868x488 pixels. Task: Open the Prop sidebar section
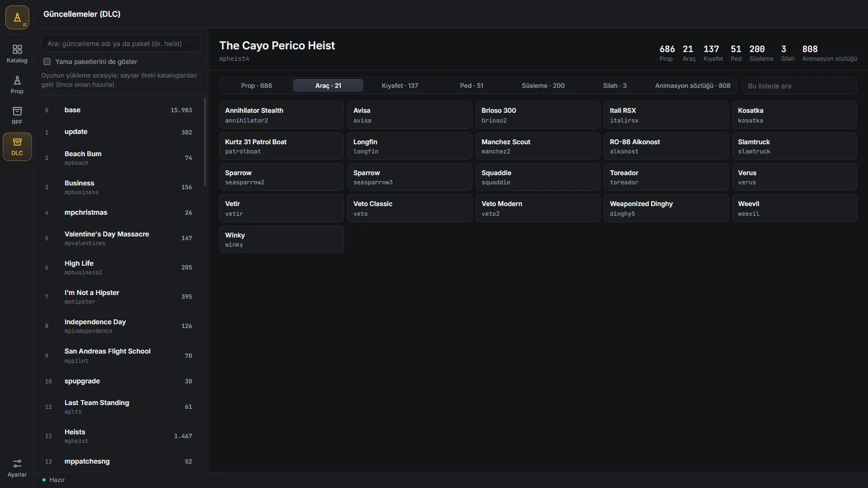pos(17,85)
